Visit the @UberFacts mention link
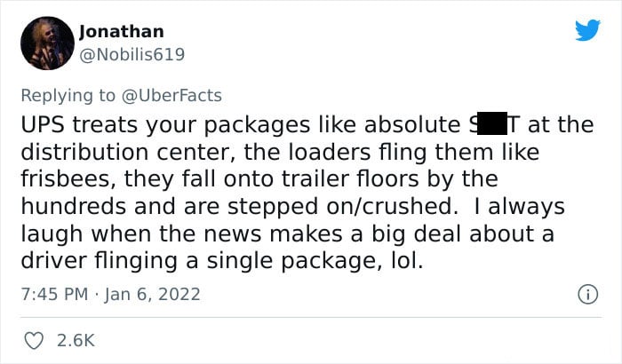This screenshot has height=364, width=622. click(171, 96)
